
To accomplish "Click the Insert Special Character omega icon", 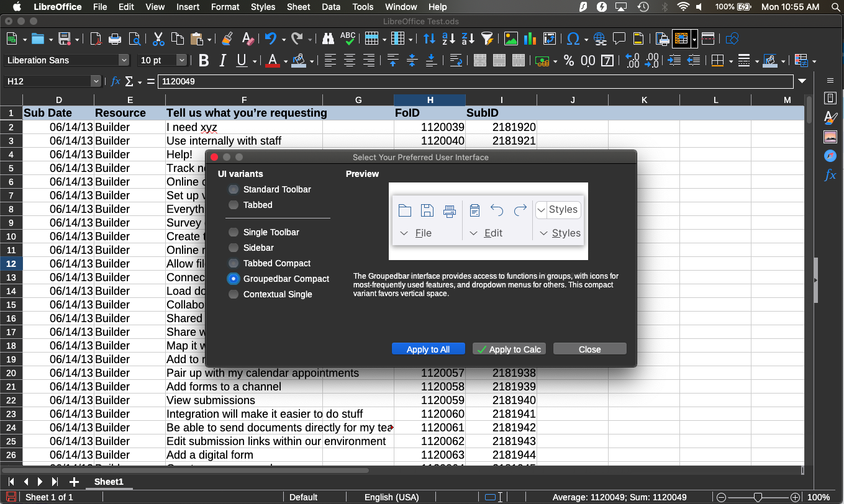I will [x=573, y=39].
